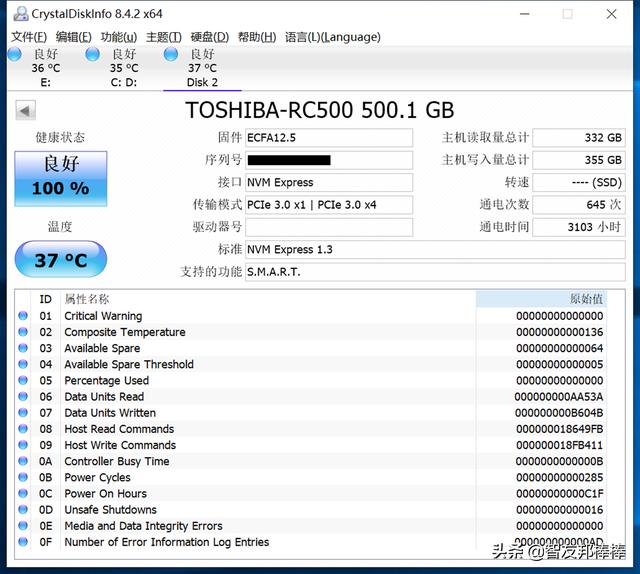Click the blue status orb for C: D:

(x=93, y=54)
